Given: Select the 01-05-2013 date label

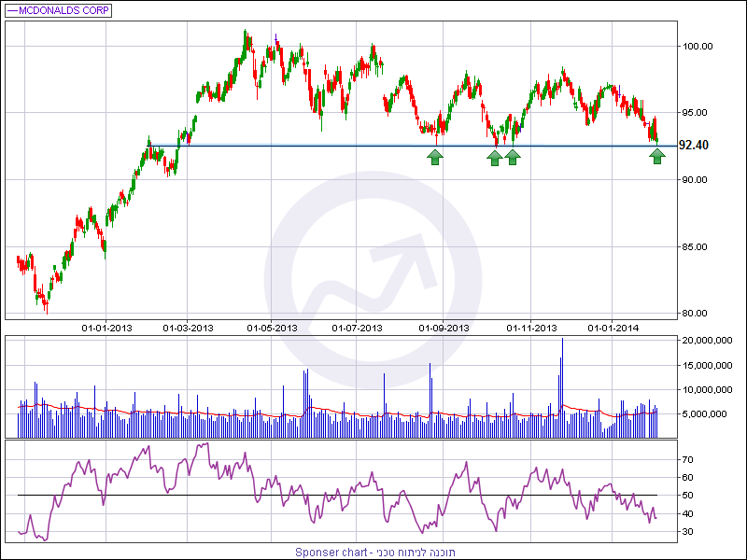Looking at the screenshot, I should [x=272, y=329].
